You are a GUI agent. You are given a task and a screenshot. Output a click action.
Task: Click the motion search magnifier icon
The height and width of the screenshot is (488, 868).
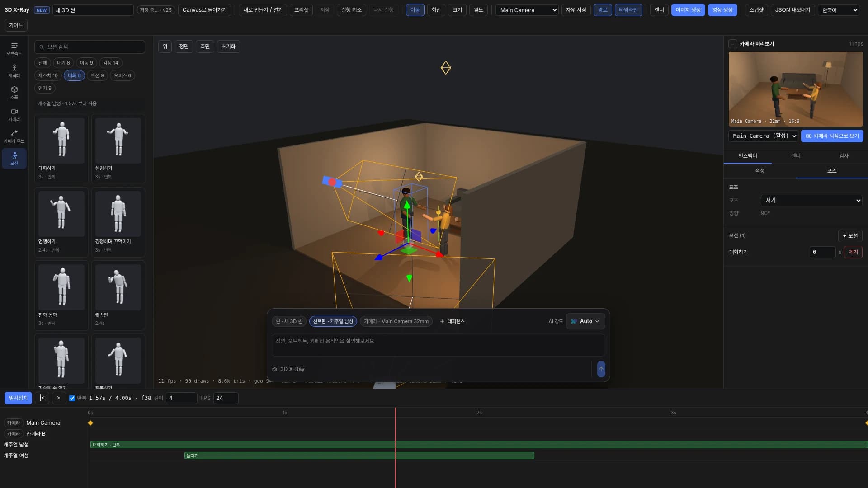[x=42, y=47]
